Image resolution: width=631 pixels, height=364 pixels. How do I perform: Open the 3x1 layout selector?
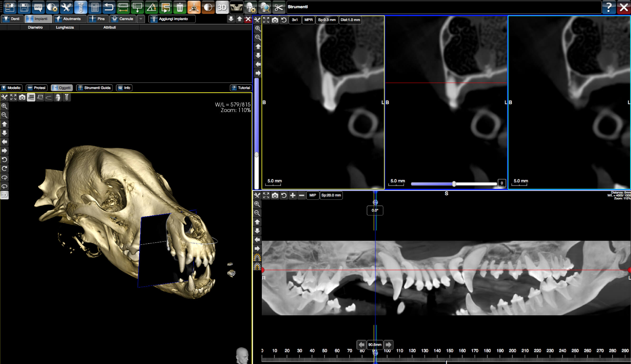pos(295,20)
